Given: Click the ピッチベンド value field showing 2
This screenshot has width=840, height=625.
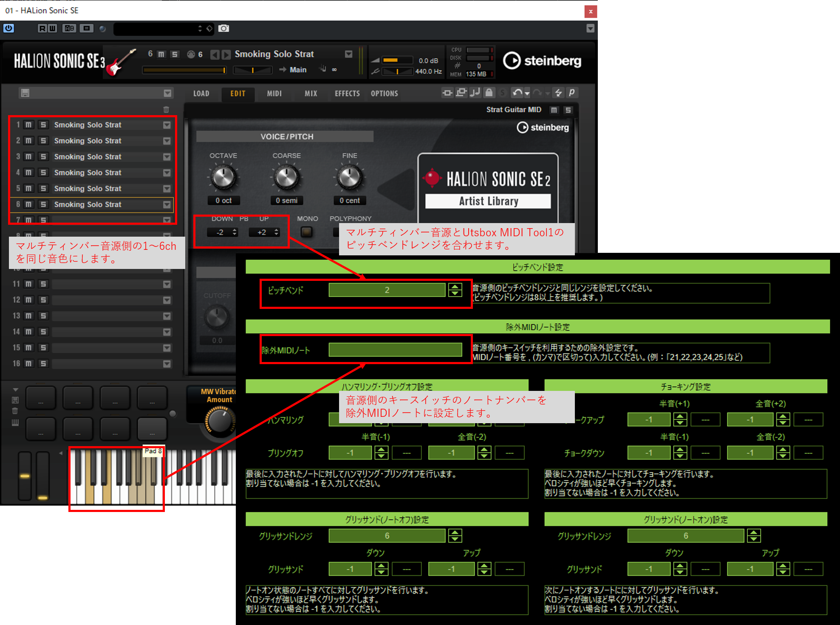Looking at the screenshot, I should [x=387, y=290].
